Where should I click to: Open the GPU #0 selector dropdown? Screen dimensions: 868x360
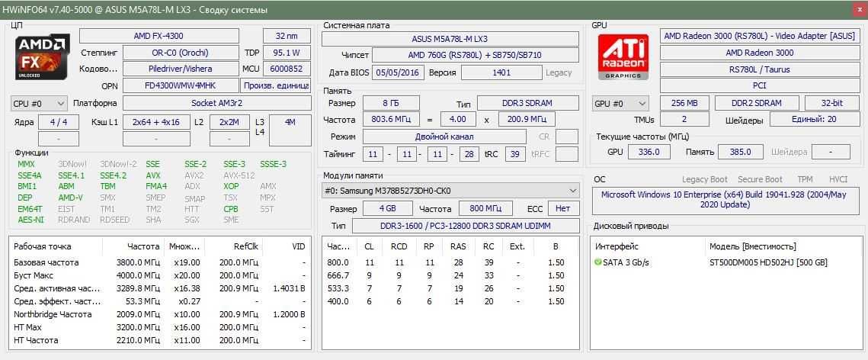[620, 104]
